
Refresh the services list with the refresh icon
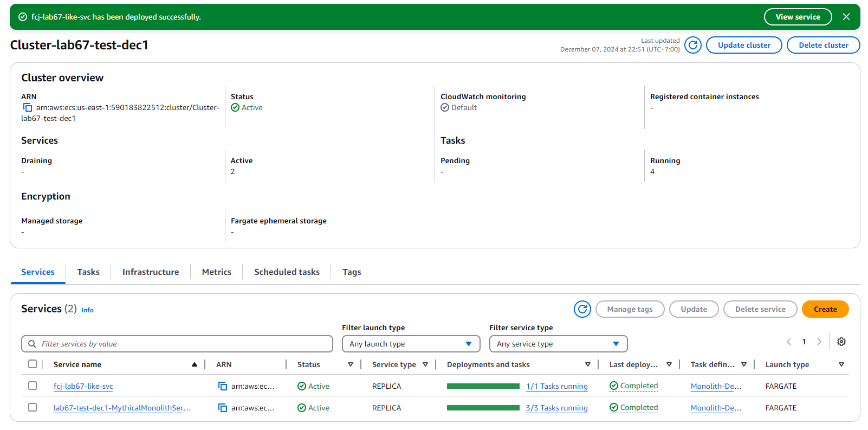pos(582,309)
